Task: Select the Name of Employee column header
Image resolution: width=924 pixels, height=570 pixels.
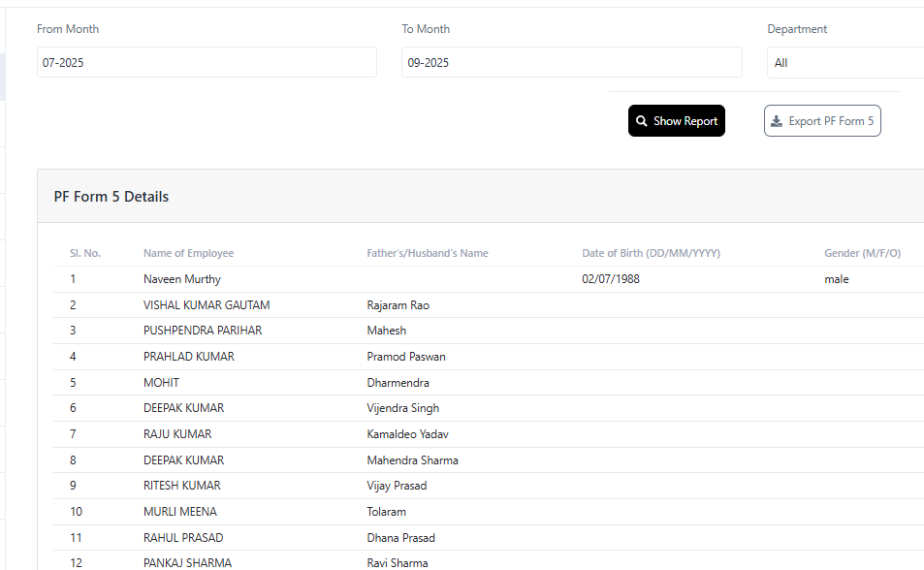Action: point(188,253)
